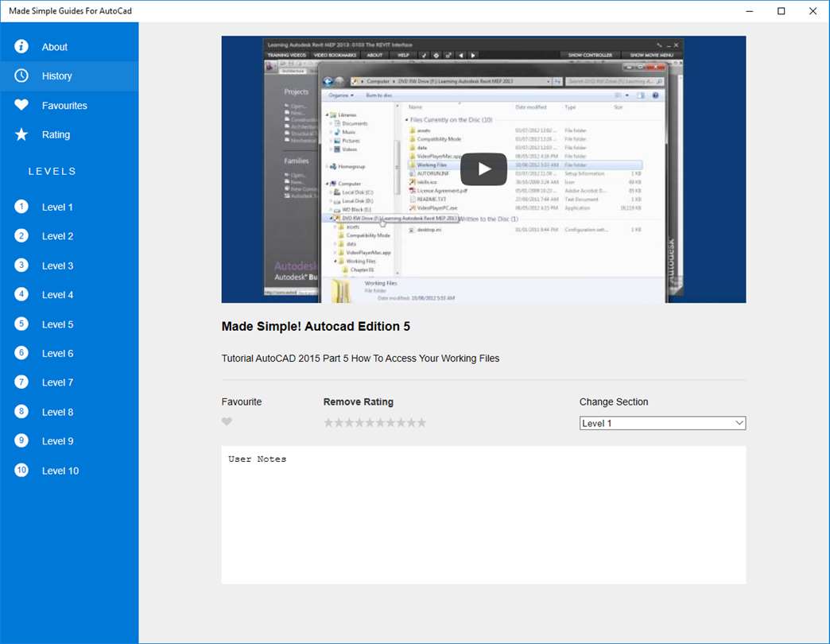Screen dimensions: 830x644
Task: Click inside the User Notes text box
Action: (x=483, y=515)
